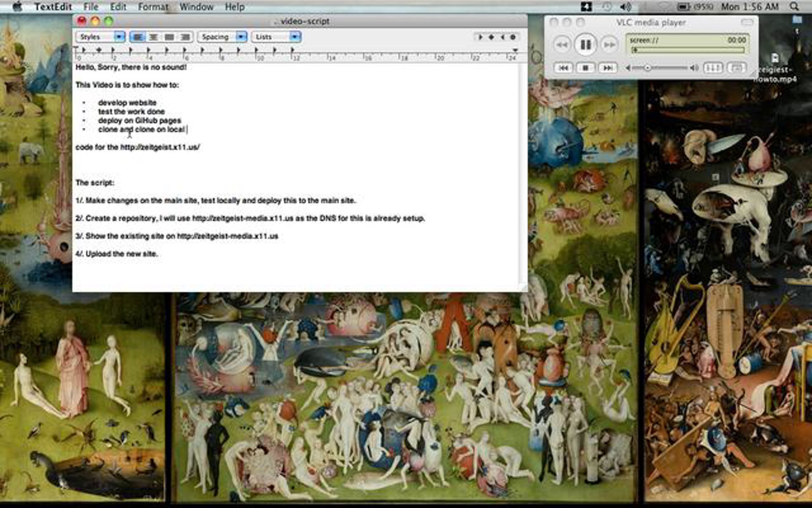
Task: Toggle the VLC playlist button
Action: (x=737, y=68)
